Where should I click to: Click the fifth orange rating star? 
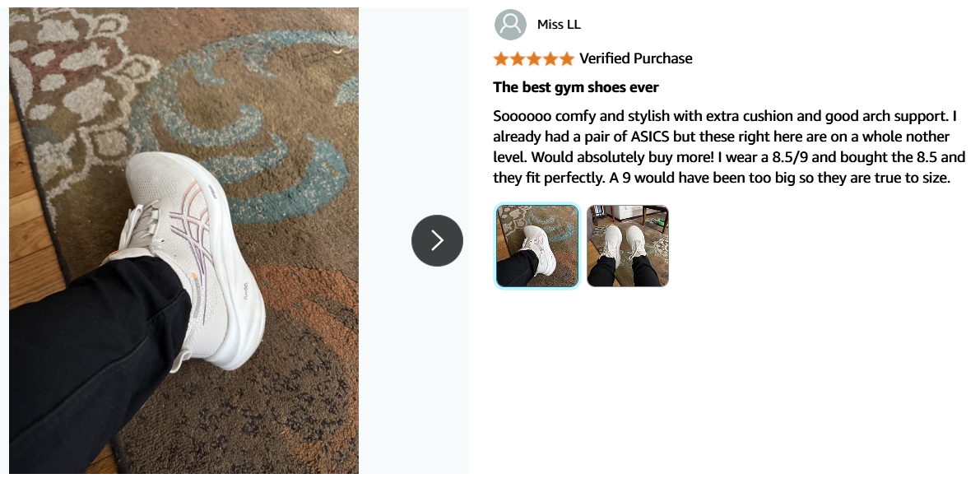pyautogui.click(x=566, y=58)
